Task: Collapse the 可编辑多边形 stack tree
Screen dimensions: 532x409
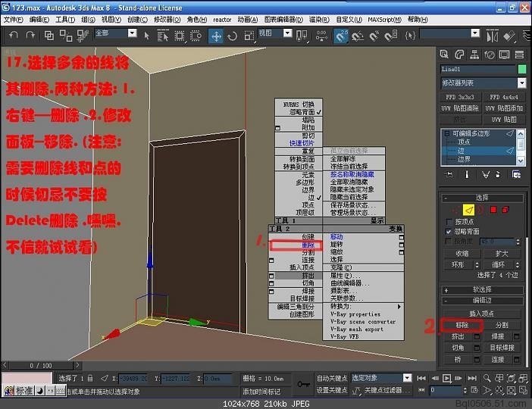Action: point(447,133)
